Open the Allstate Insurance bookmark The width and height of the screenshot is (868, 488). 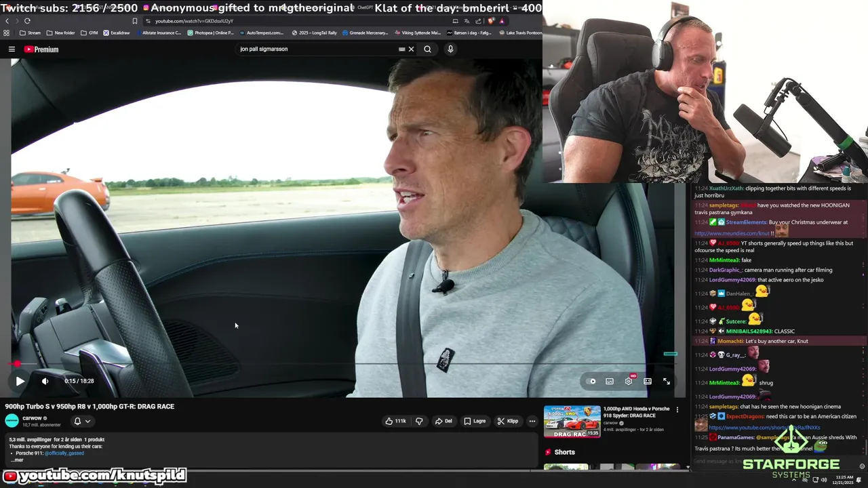click(158, 33)
